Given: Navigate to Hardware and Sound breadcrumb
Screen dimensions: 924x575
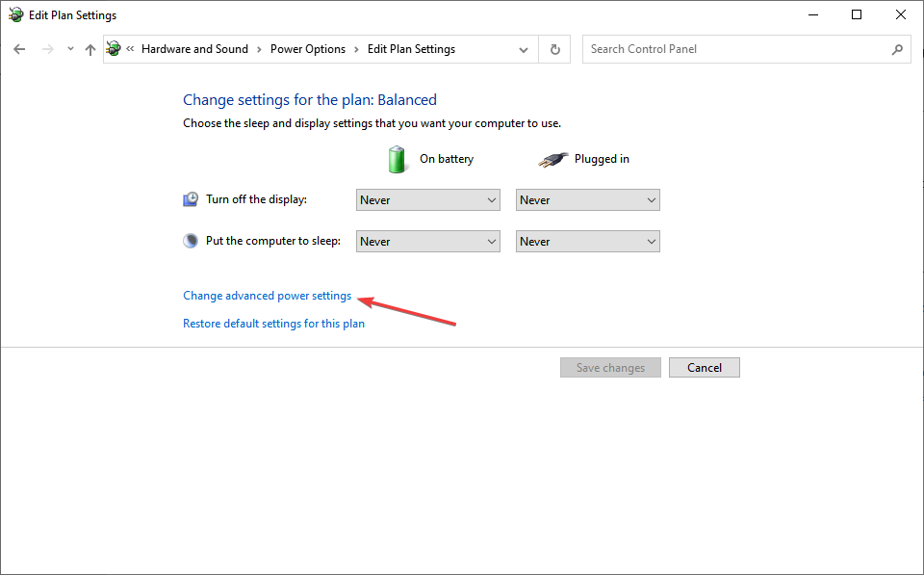Looking at the screenshot, I should click(194, 49).
